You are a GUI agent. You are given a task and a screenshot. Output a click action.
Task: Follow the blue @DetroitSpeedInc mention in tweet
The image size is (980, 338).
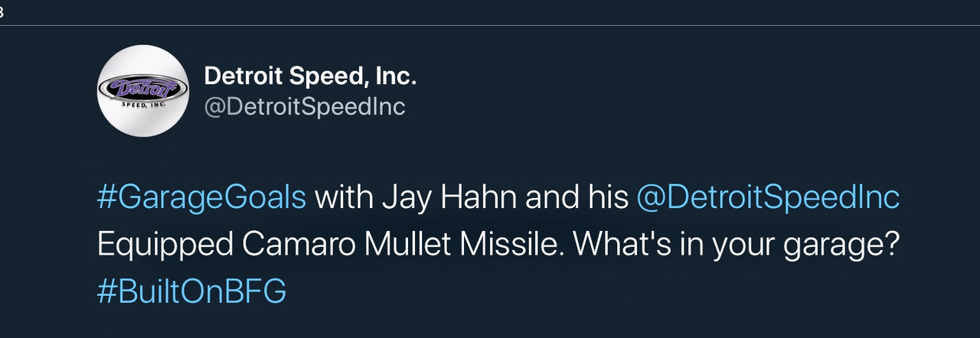pyautogui.click(x=768, y=198)
